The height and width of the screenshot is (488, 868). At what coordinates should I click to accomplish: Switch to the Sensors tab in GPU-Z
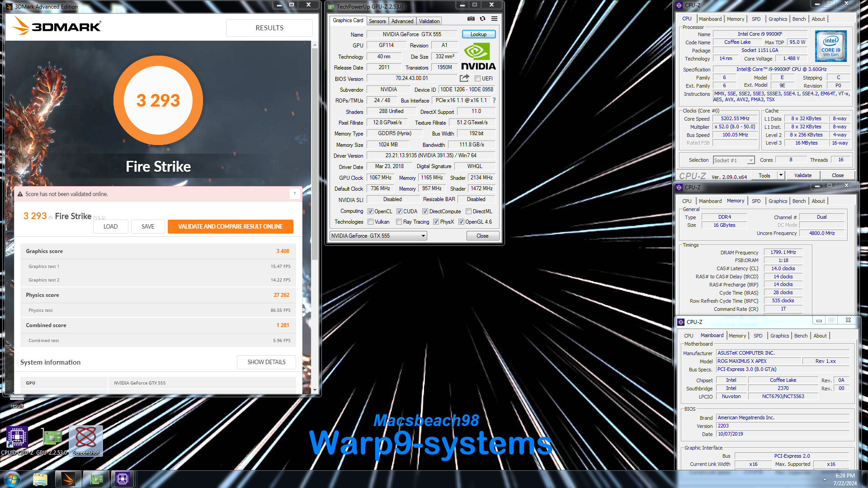click(x=377, y=21)
